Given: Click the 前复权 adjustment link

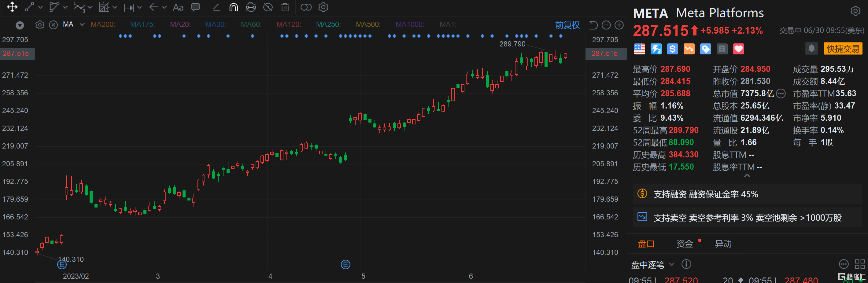Looking at the screenshot, I should point(567,25).
